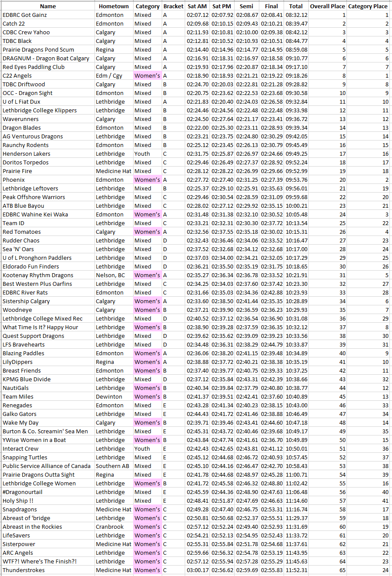Select total time 08:32.12 cell
392x576 pixels.
click(296, 15)
